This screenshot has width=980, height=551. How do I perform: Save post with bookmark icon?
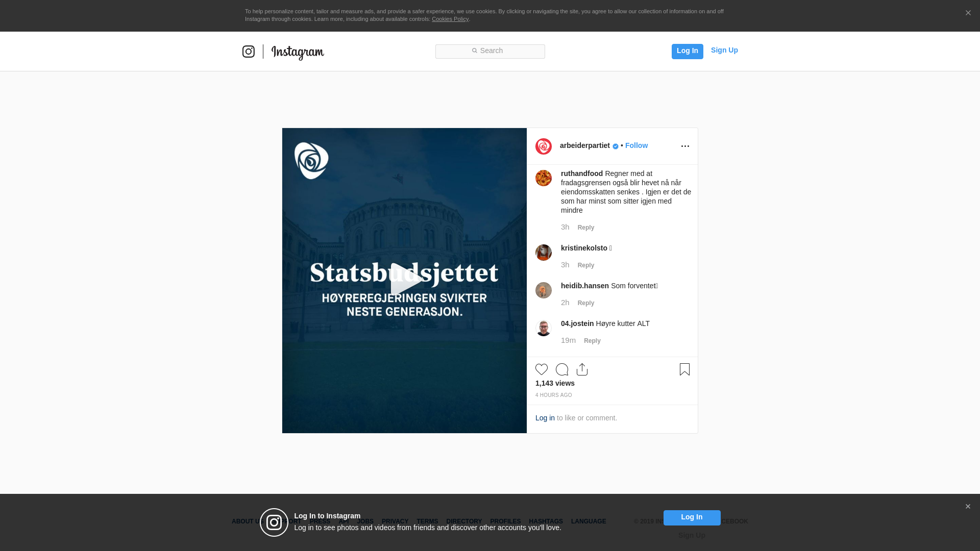tap(684, 369)
